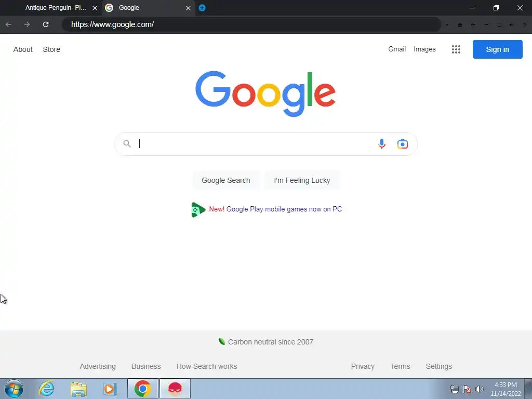Go forward with the forward arrow

[27, 24]
